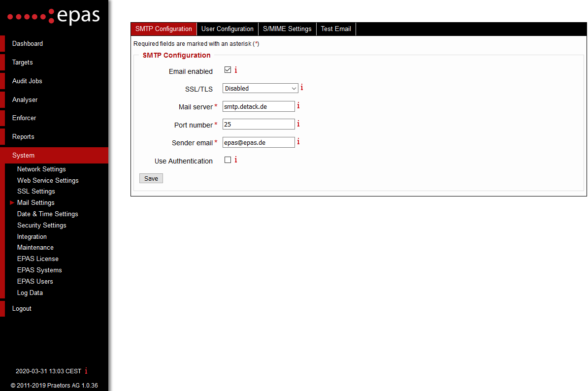Uncheck the Email enabled checkbox

click(228, 69)
